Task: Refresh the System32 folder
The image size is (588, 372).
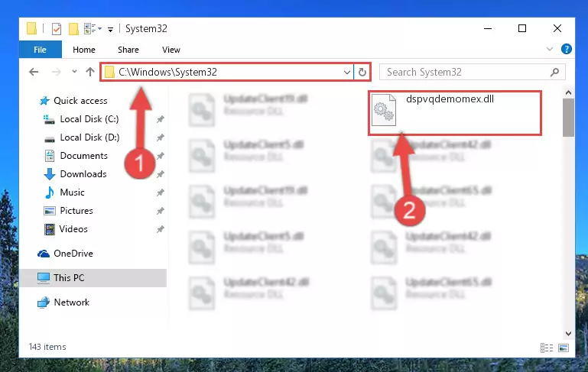Action: (362, 72)
